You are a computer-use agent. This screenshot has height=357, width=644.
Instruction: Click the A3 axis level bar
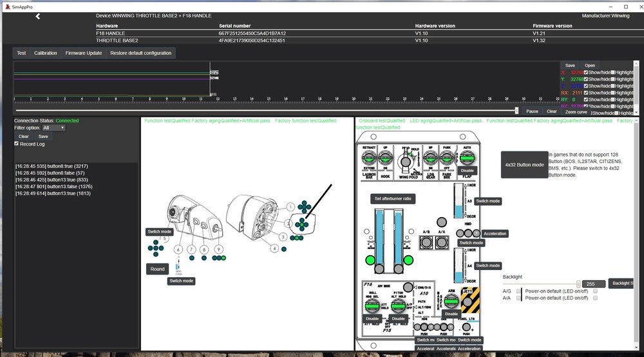pyautogui.click(x=459, y=201)
